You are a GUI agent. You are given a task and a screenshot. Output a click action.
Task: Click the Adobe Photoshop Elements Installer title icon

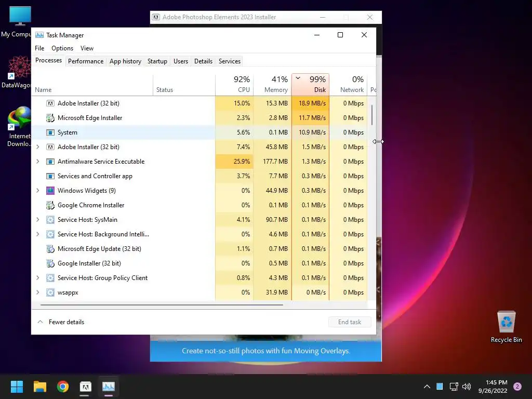tap(156, 17)
